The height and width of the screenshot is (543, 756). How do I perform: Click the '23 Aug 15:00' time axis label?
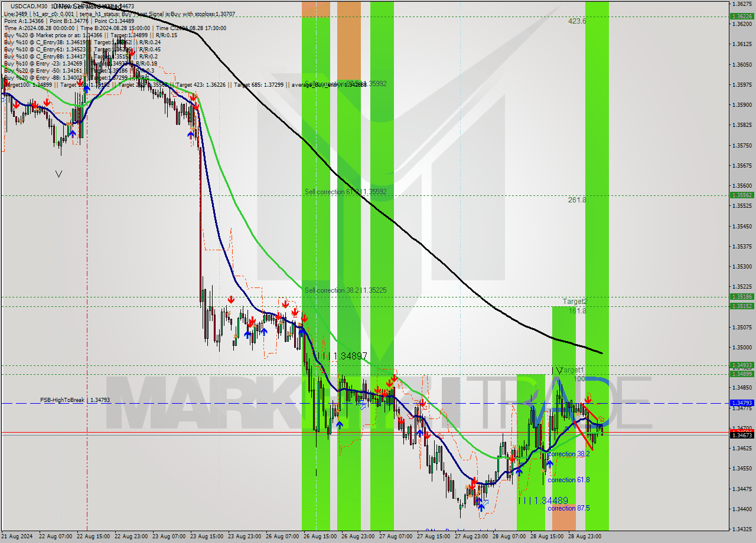tap(207, 537)
